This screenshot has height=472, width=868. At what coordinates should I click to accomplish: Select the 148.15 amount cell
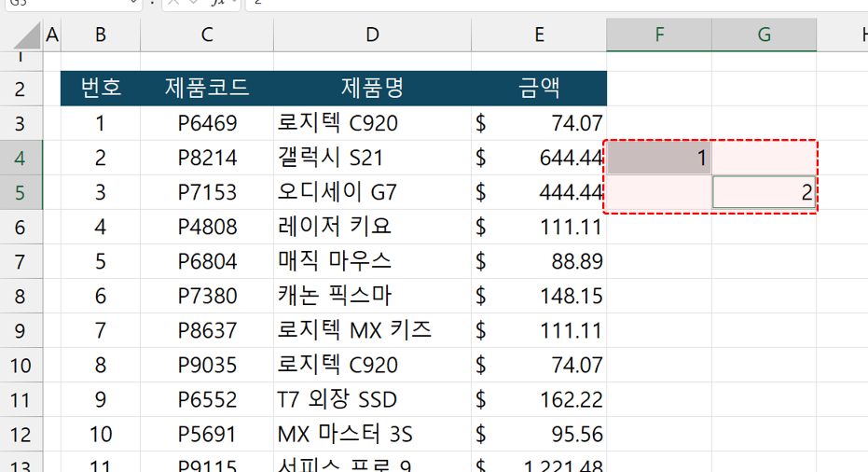pos(539,297)
